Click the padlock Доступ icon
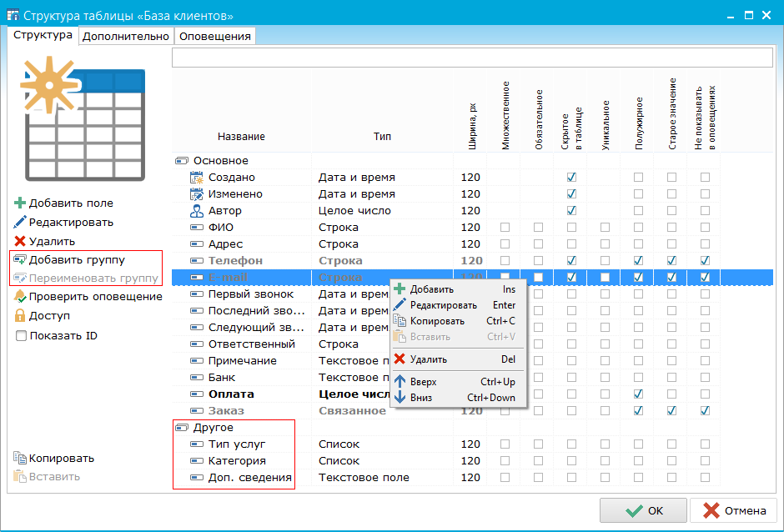 [20, 315]
